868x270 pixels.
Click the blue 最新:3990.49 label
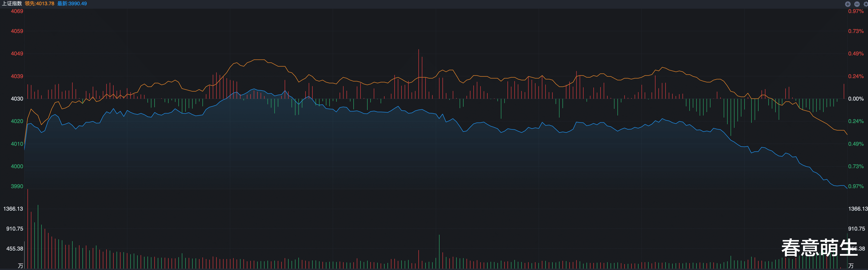point(72,3)
